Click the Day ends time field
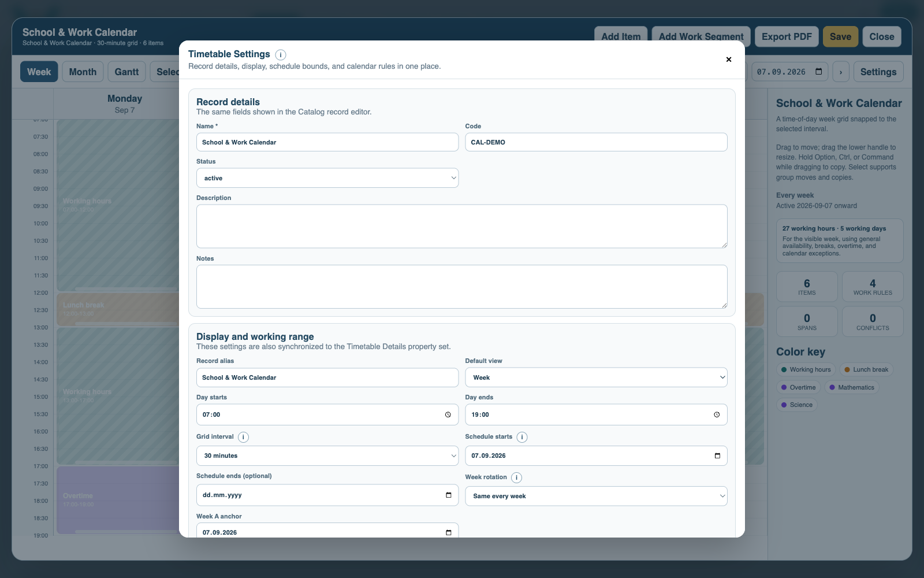Screen dimensions: 924x578 pos(596,414)
